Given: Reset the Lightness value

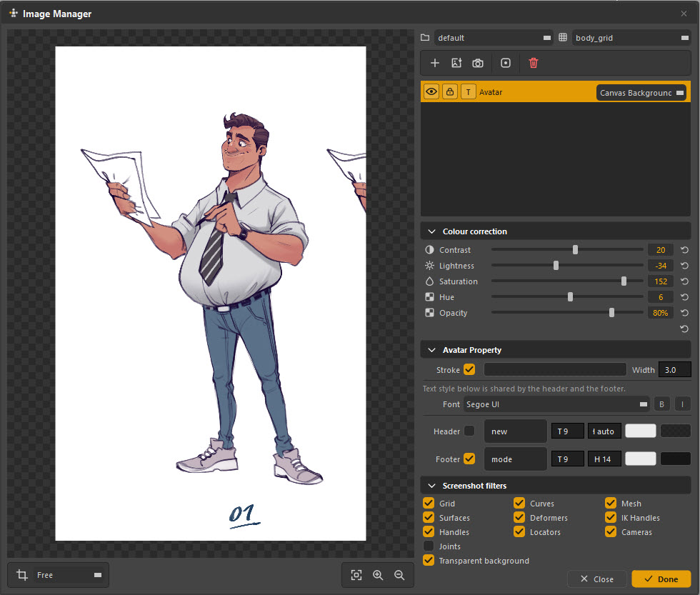Looking at the screenshot, I should [684, 266].
